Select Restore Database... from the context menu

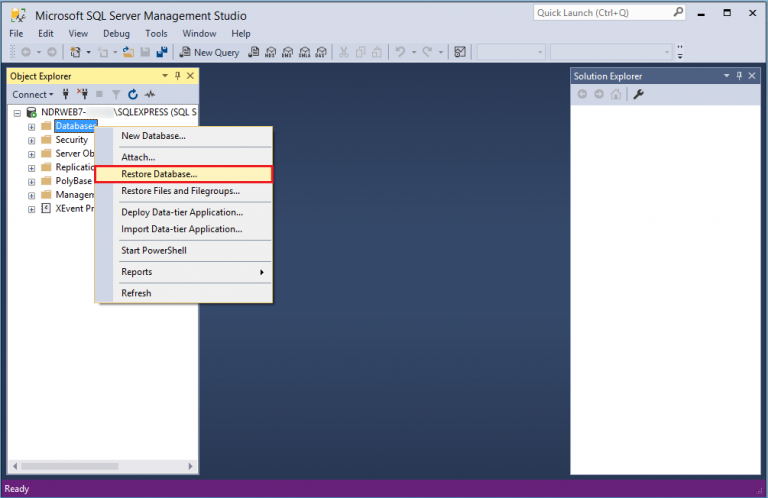(159, 174)
